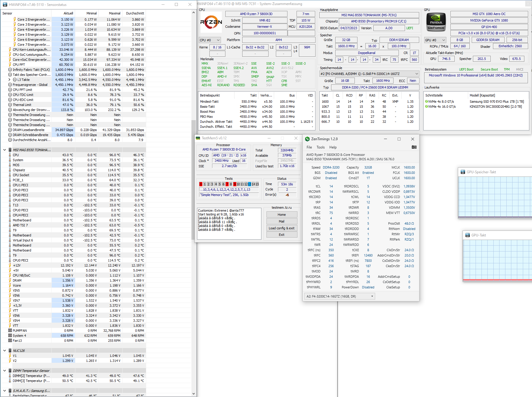Screen dimensions: 532x397
Task: Click the NVIDIA GeForce logo in the GPU panel
Action: click(x=436, y=22)
